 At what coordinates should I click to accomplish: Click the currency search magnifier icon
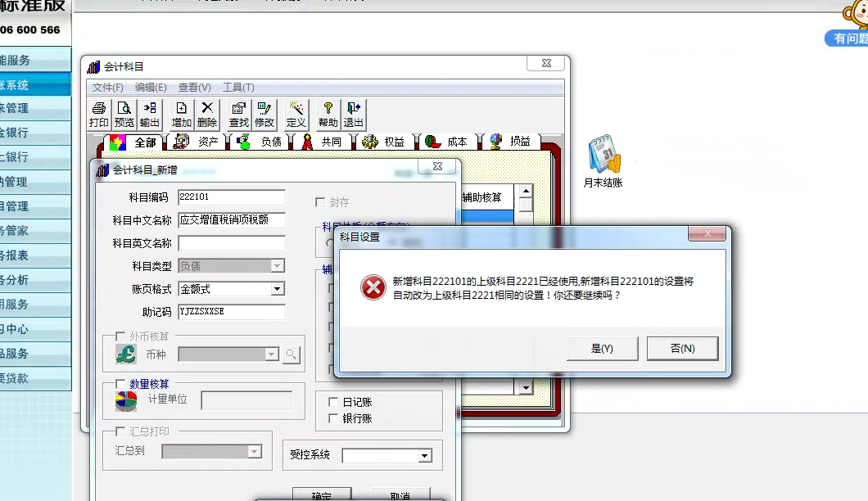[x=292, y=354]
